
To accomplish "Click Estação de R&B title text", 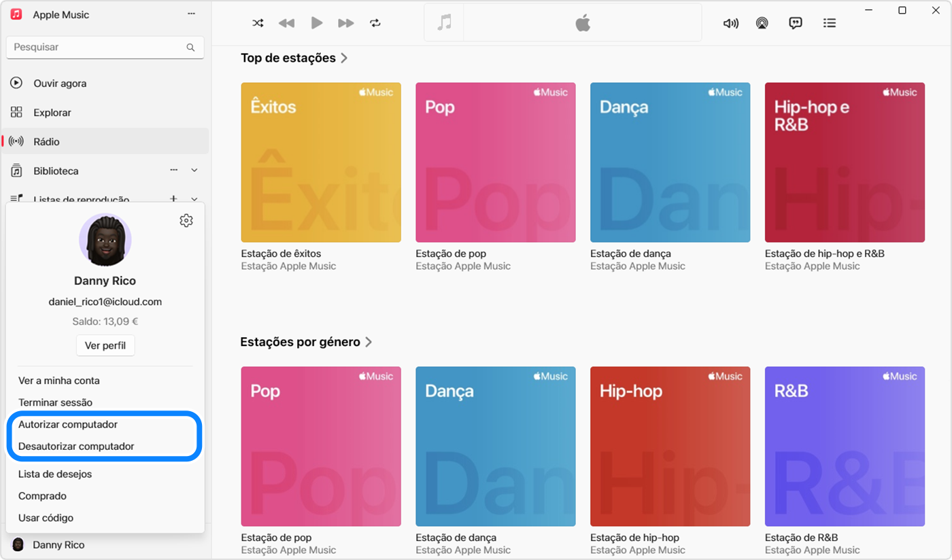I will coord(801,538).
